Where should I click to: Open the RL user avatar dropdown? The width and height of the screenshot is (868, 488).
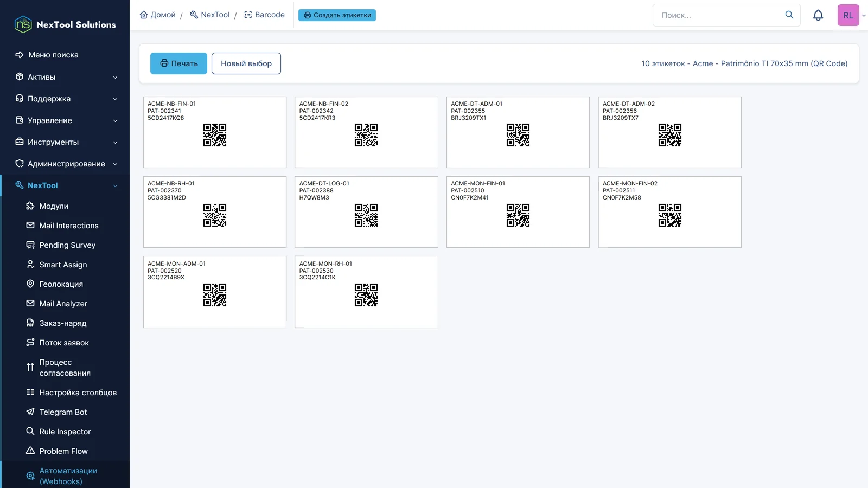(852, 15)
